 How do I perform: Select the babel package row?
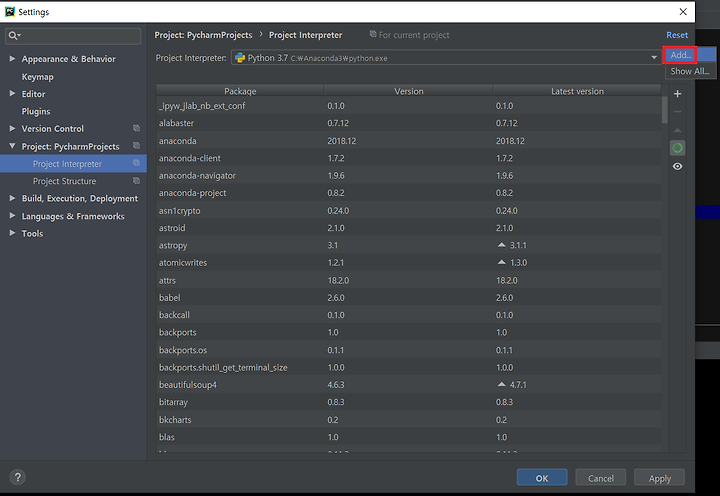pyautogui.click(x=409, y=298)
